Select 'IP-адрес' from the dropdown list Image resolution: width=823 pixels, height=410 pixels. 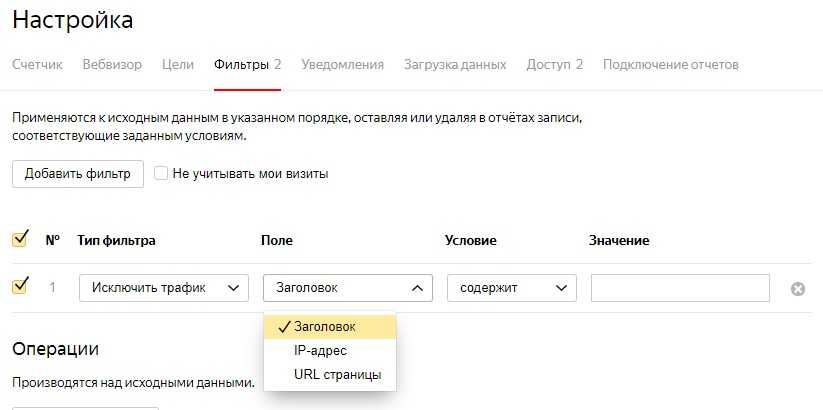(320, 351)
